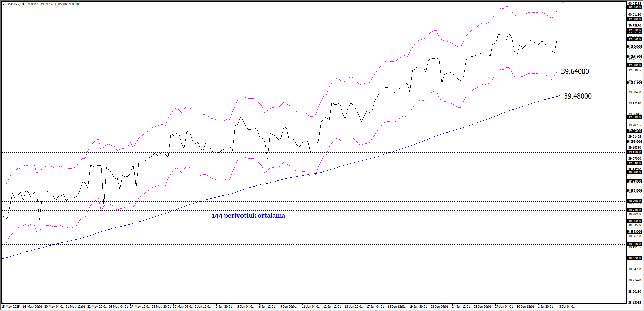
Task: Click the 26 May 04:01 date on time axis
Action: point(118,307)
